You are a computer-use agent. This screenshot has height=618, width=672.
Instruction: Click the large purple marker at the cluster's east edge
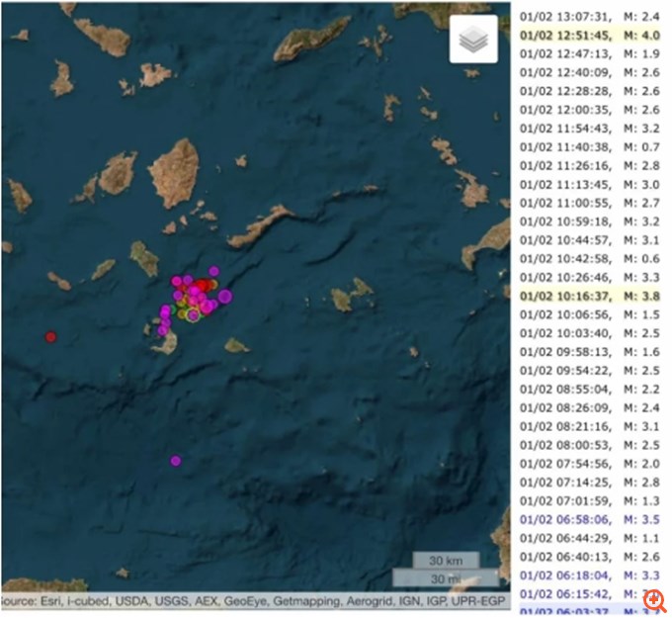pyautogui.click(x=224, y=295)
